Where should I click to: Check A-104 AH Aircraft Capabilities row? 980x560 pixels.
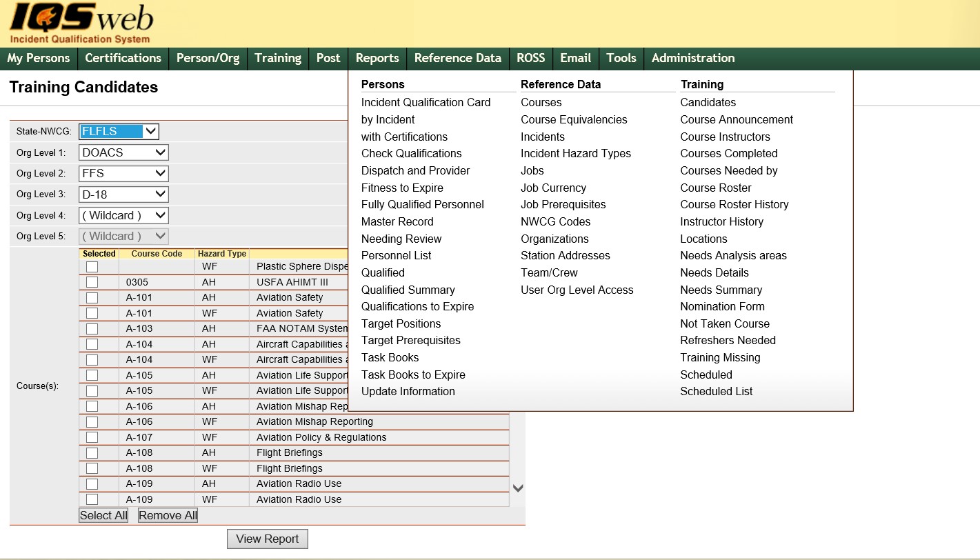92,344
